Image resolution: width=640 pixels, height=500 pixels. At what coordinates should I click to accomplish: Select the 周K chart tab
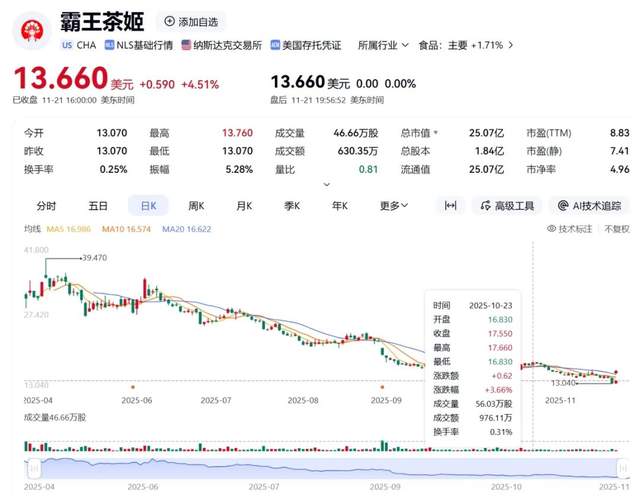click(x=196, y=206)
